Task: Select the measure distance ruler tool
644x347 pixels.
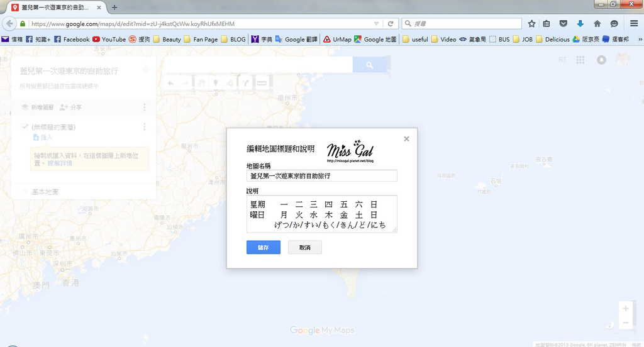Action: pyautogui.click(x=262, y=83)
